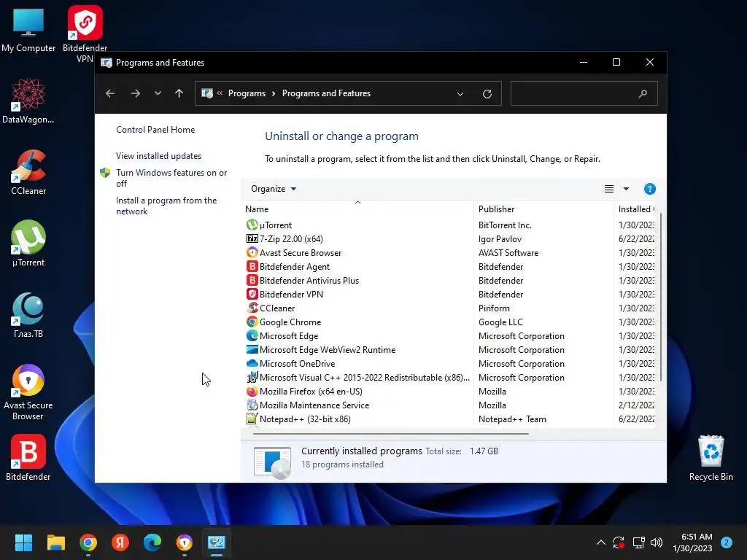Open Google Chrome from the taskbar
Screen dimensions: 747x560
(x=88, y=542)
